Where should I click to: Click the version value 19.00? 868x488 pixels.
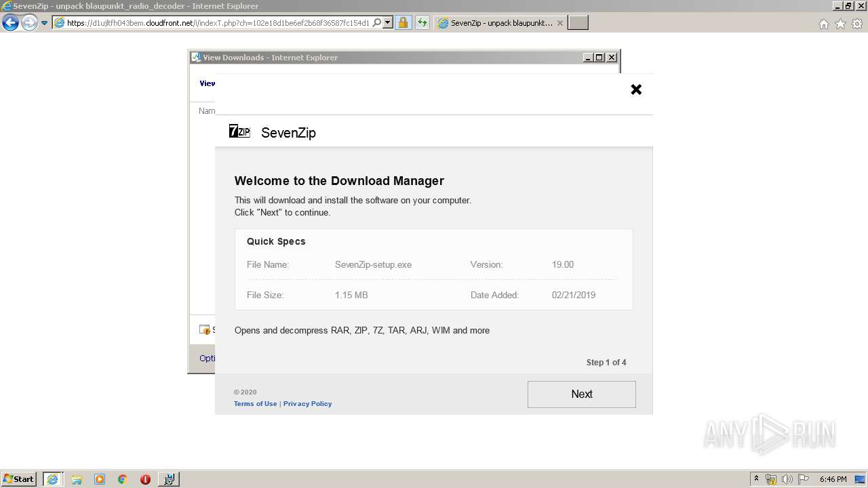[563, 264]
